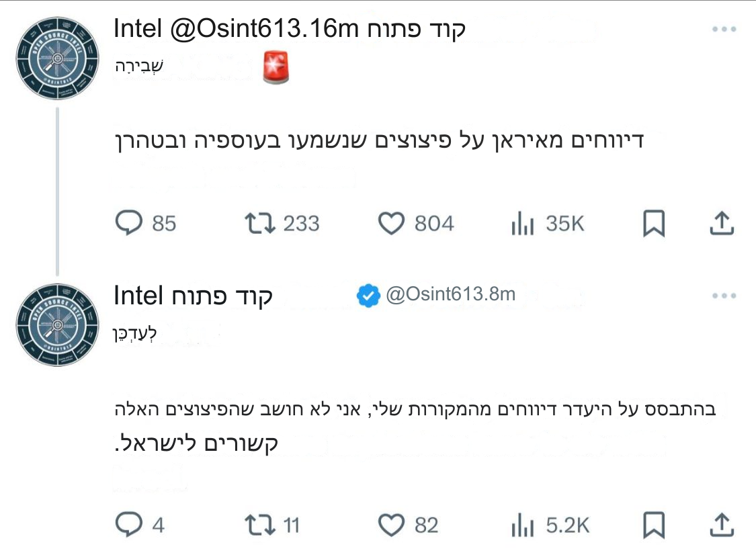Open the first tweet's author name link

point(289,29)
